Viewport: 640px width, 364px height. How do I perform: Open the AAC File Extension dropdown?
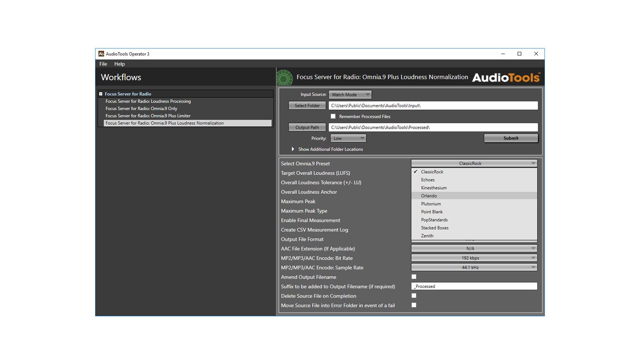coord(474,248)
